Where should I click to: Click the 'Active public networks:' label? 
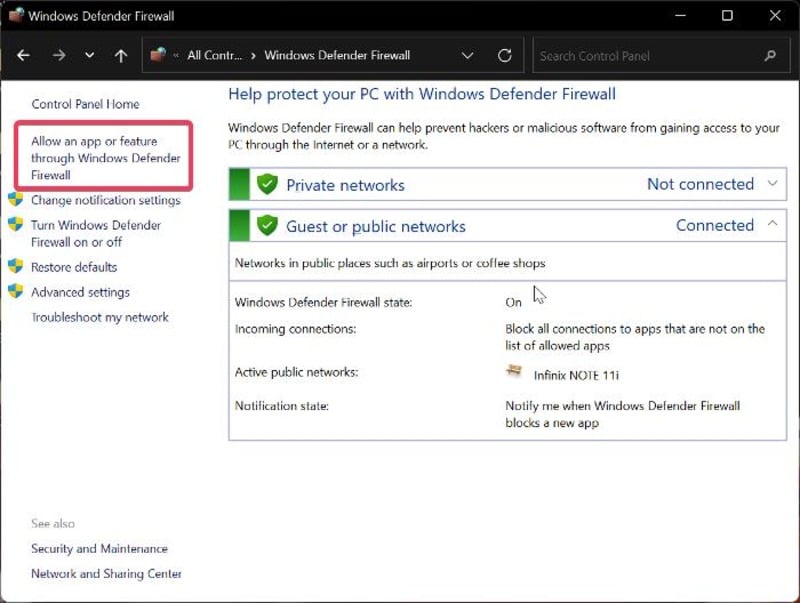[x=296, y=372]
